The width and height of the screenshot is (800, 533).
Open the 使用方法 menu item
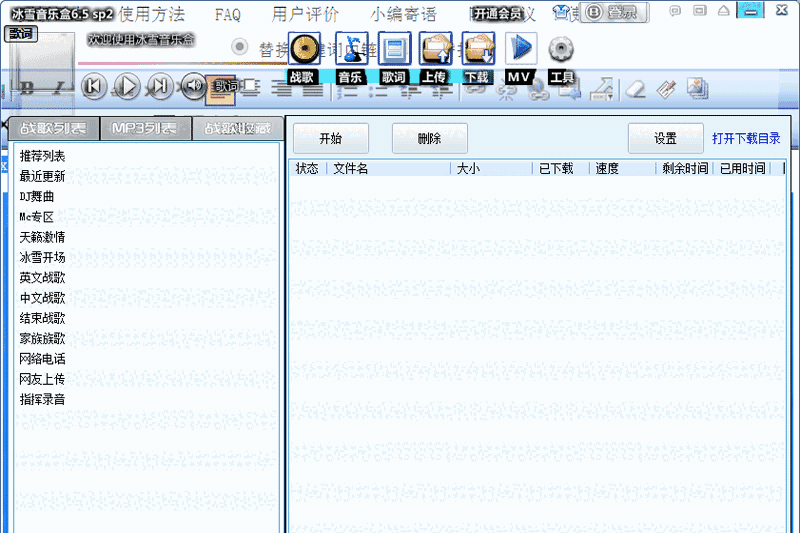coord(152,15)
